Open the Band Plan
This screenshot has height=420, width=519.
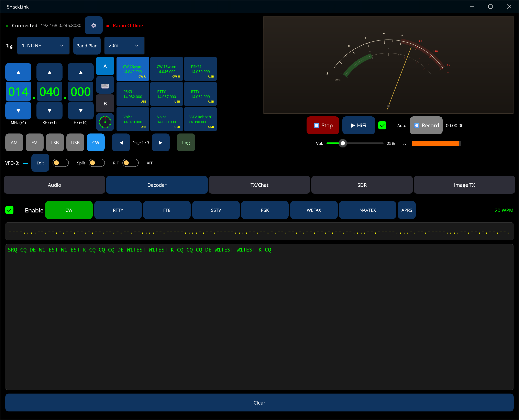tap(87, 46)
